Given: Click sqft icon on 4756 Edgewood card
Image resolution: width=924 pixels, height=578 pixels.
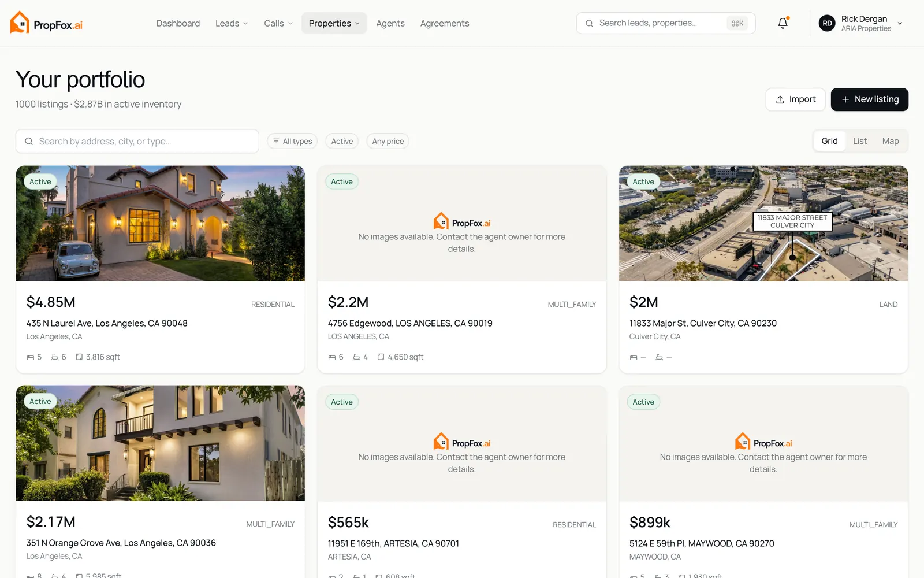Looking at the screenshot, I should 381,357.
